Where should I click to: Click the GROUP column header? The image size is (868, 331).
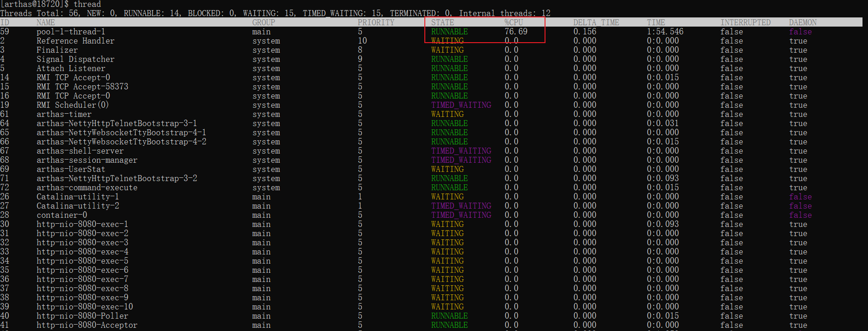(x=263, y=22)
